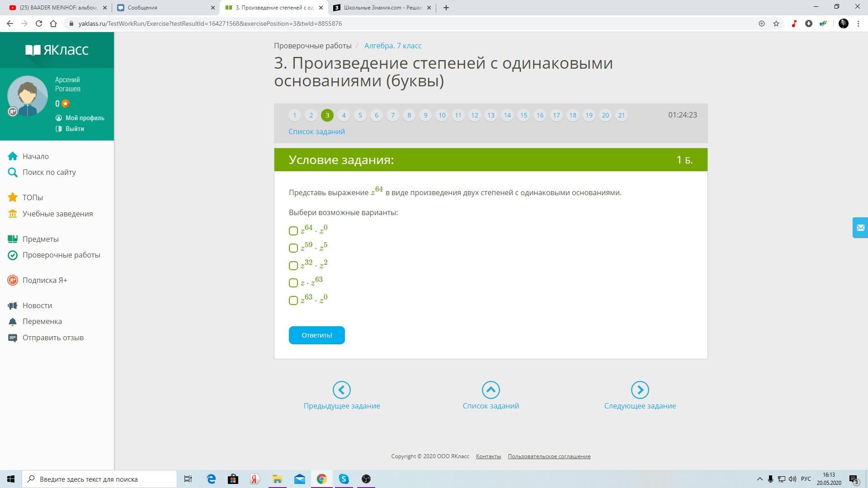This screenshot has height=488, width=868.
Task: Click the search magnifier icon in sidebar
Action: (x=13, y=172)
